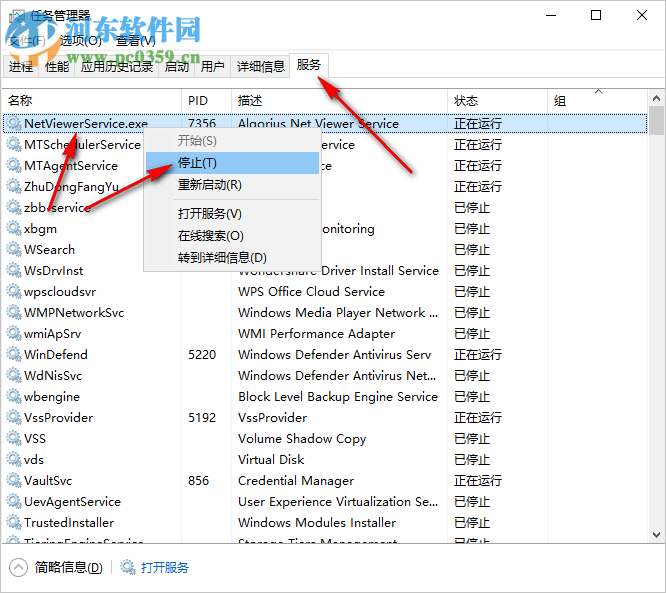Viewport: 666px width, 593px height.
Task: Click 已停止 status in the xbgm row
Action: [472, 229]
